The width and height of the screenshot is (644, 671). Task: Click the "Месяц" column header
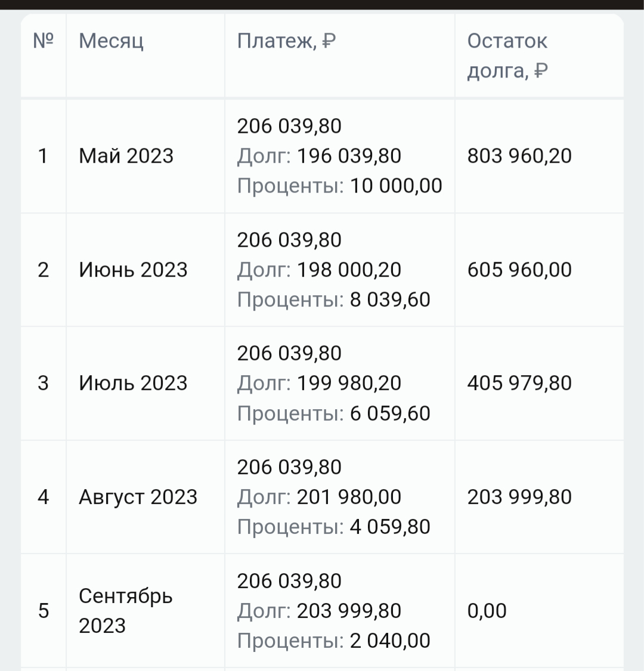[x=112, y=41]
